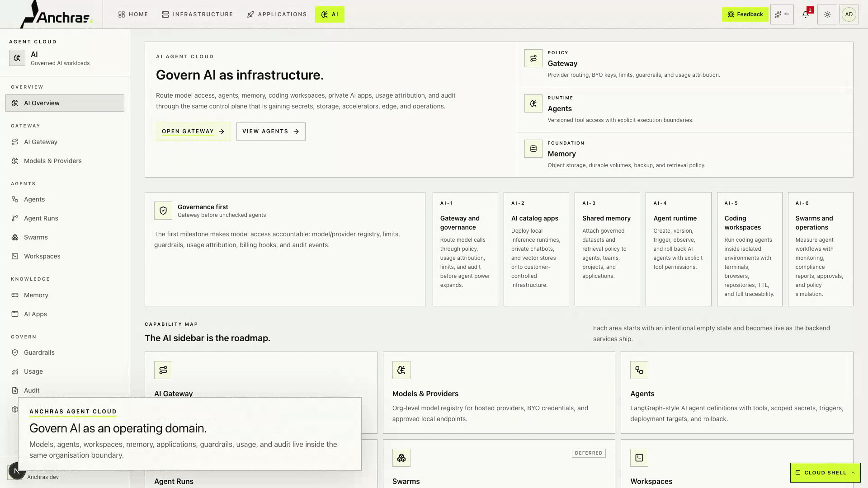This screenshot has width=868, height=488.
Task: Click the Anchras logo
Action: coord(57,14)
